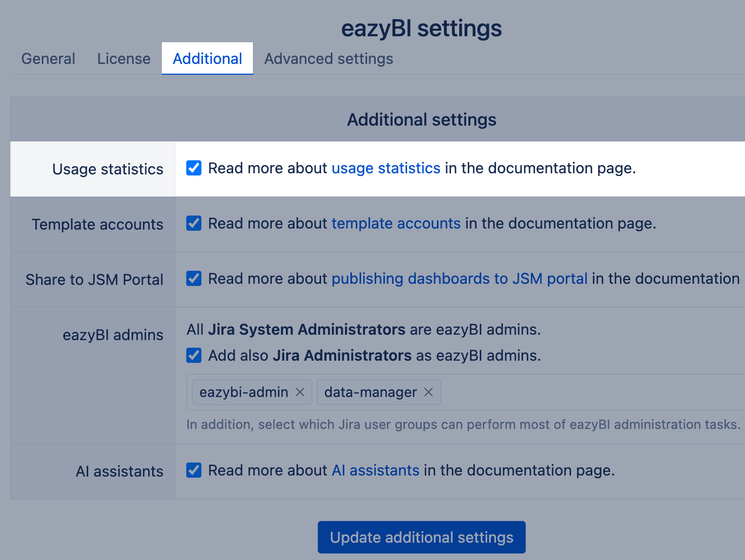Click inside the user groups input field

point(590,392)
